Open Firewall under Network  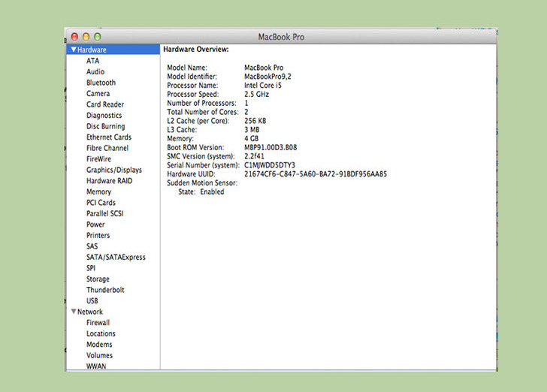(x=98, y=323)
